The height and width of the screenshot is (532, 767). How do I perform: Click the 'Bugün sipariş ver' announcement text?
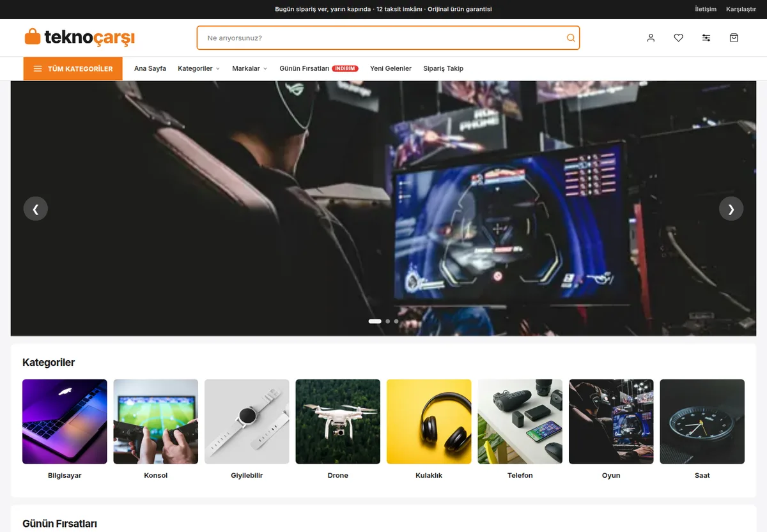coord(383,9)
